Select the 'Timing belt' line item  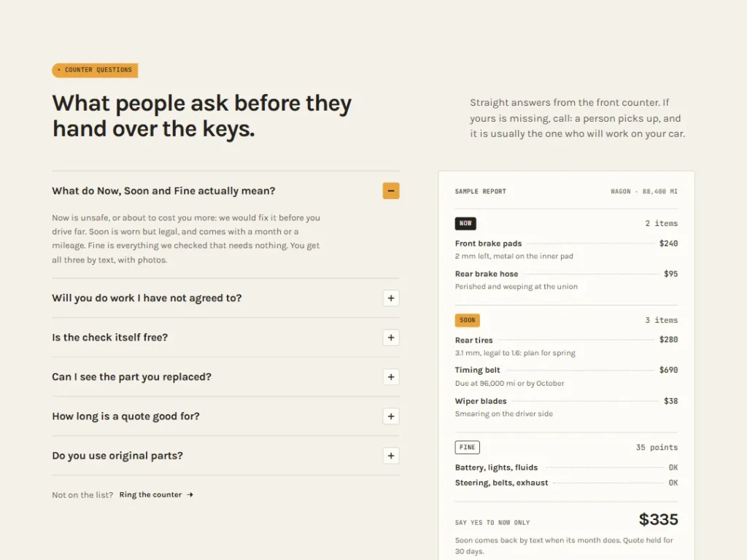[566, 376]
